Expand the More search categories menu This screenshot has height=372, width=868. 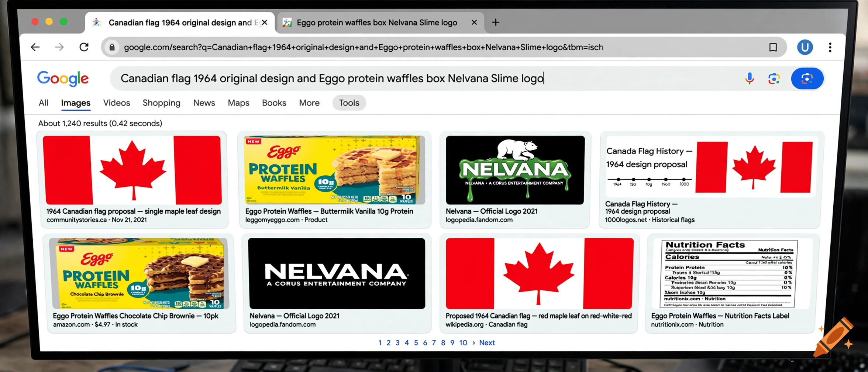pyautogui.click(x=309, y=103)
